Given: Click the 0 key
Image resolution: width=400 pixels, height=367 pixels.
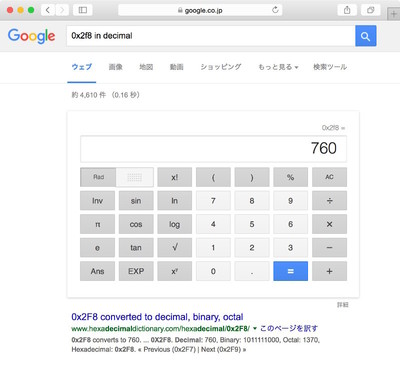Looking at the screenshot, I should pos(213,271).
